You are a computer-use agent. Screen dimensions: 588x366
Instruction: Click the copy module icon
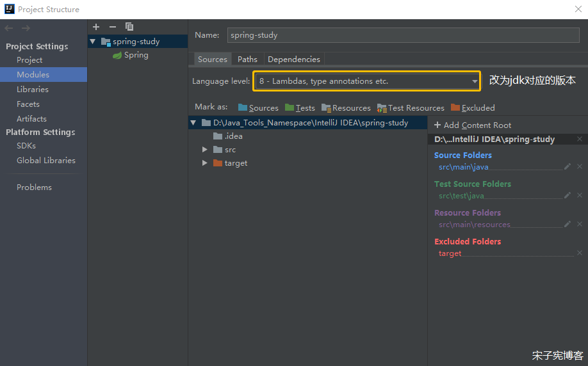click(x=129, y=27)
